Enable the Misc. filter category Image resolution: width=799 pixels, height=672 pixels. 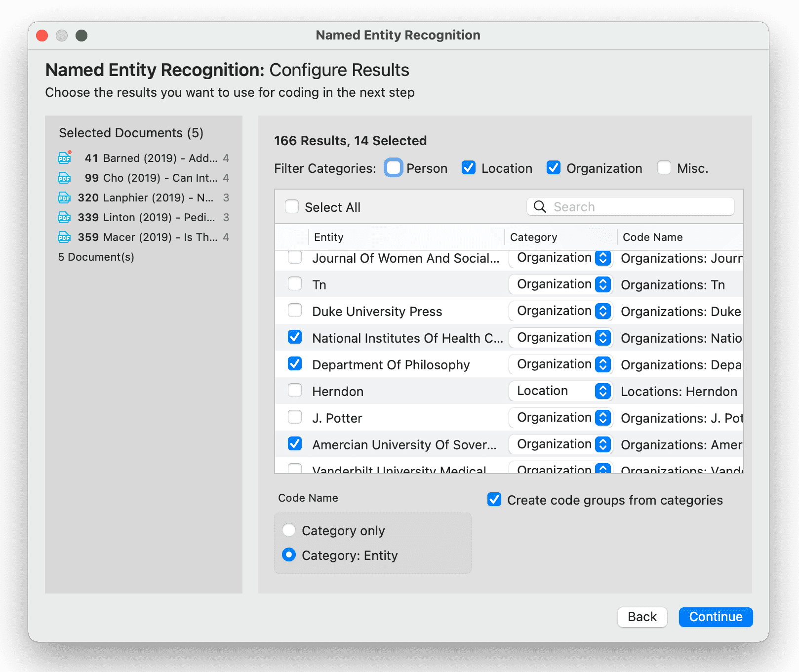click(x=664, y=168)
